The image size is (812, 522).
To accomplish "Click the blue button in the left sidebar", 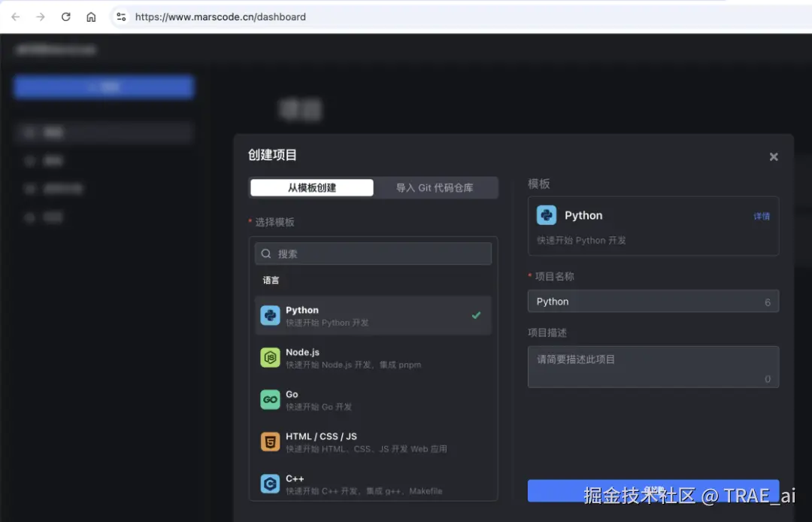I will pos(103,86).
